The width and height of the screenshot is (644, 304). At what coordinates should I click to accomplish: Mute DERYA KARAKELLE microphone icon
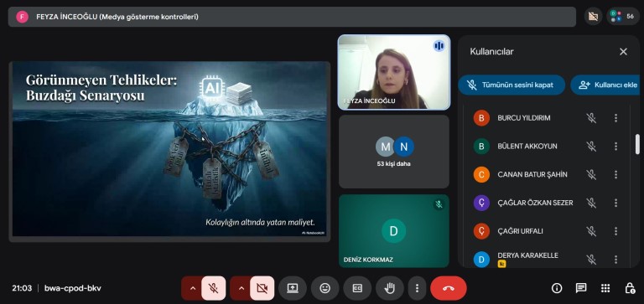pos(591,260)
